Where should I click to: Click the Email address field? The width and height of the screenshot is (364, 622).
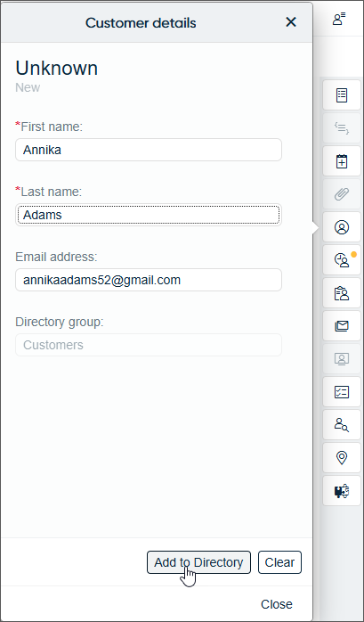149,280
